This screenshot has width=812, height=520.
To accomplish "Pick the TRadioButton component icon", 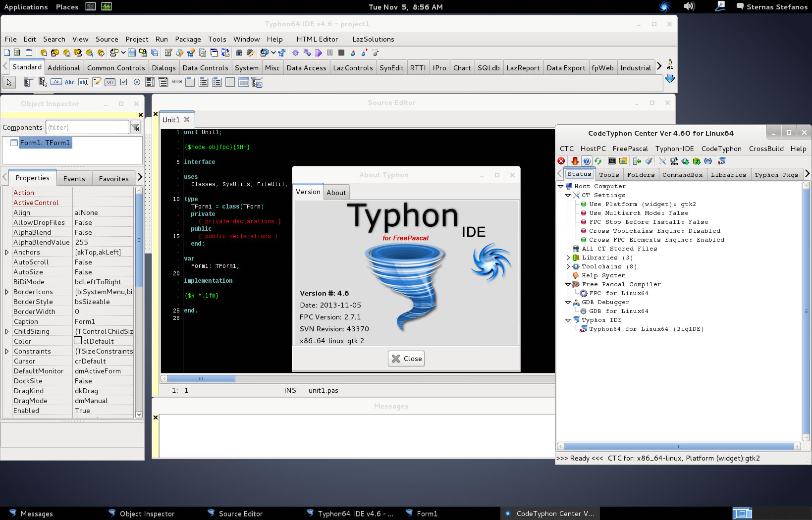I will (x=137, y=82).
